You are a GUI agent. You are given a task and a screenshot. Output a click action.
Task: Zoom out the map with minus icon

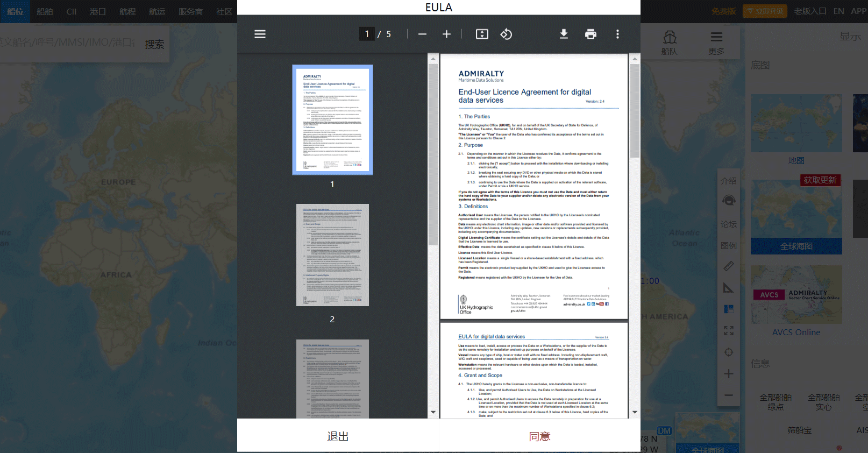pyautogui.click(x=729, y=395)
